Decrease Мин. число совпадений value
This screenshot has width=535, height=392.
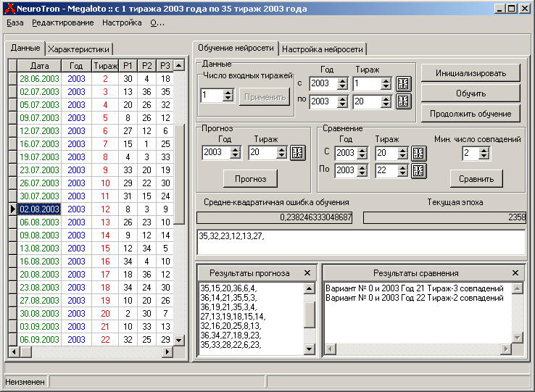484,157
